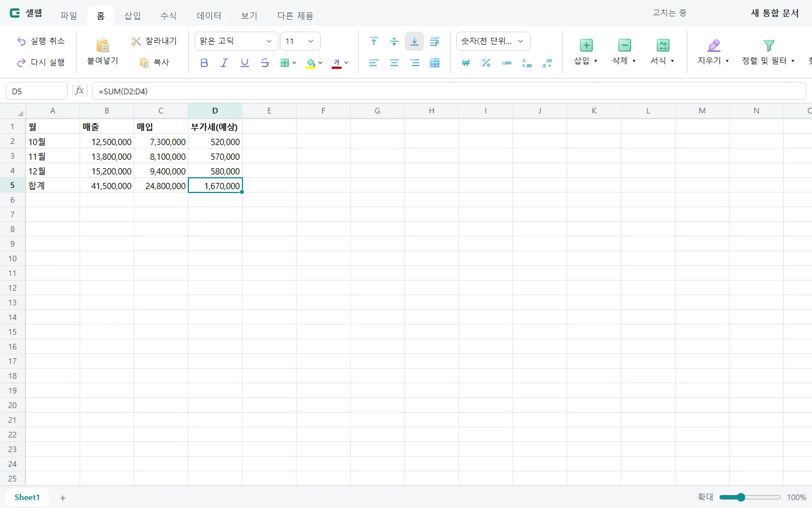The image size is (812, 508).
Task: Toggle italic formatting (I)
Action: [x=224, y=63]
